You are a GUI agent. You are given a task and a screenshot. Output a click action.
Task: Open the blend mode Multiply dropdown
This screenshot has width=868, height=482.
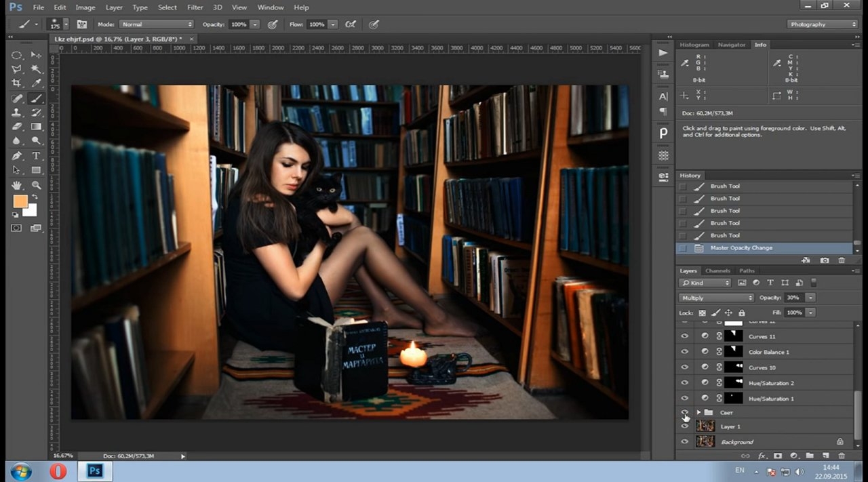tap(716, 298)
